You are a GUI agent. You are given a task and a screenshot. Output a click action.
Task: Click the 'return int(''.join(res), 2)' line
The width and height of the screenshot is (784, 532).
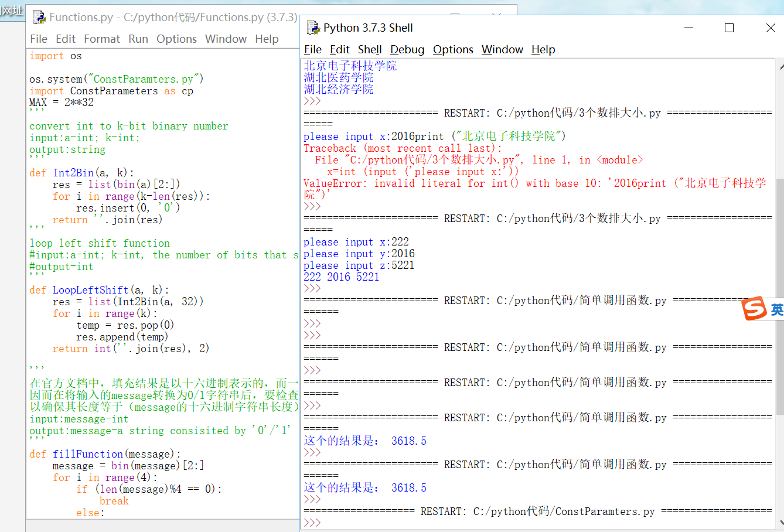[131, 349]
